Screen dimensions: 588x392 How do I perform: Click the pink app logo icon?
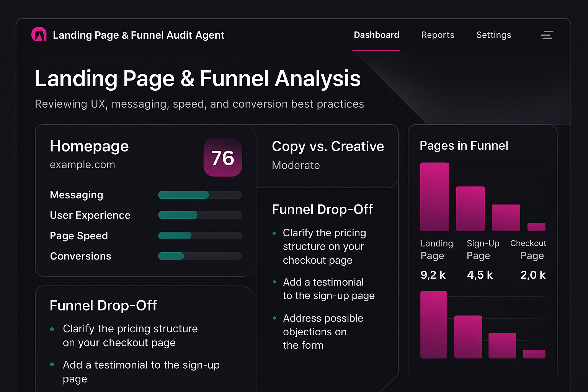39,34
